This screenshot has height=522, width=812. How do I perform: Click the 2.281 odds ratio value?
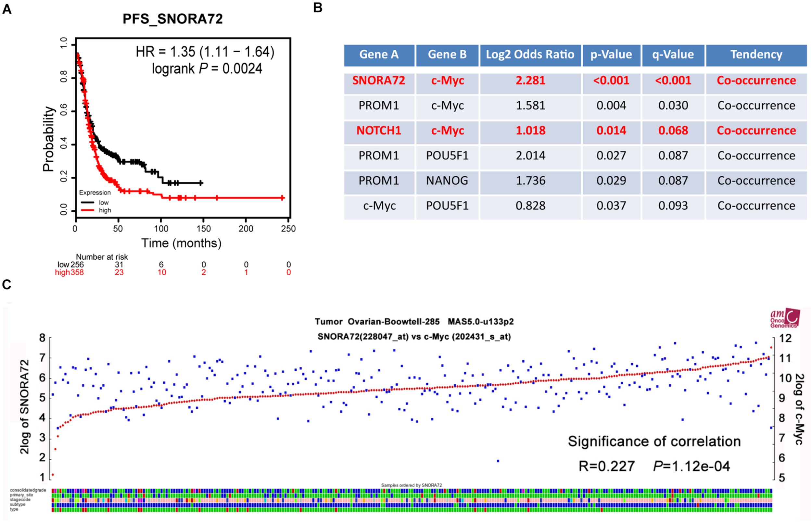[x=530, y=81]
